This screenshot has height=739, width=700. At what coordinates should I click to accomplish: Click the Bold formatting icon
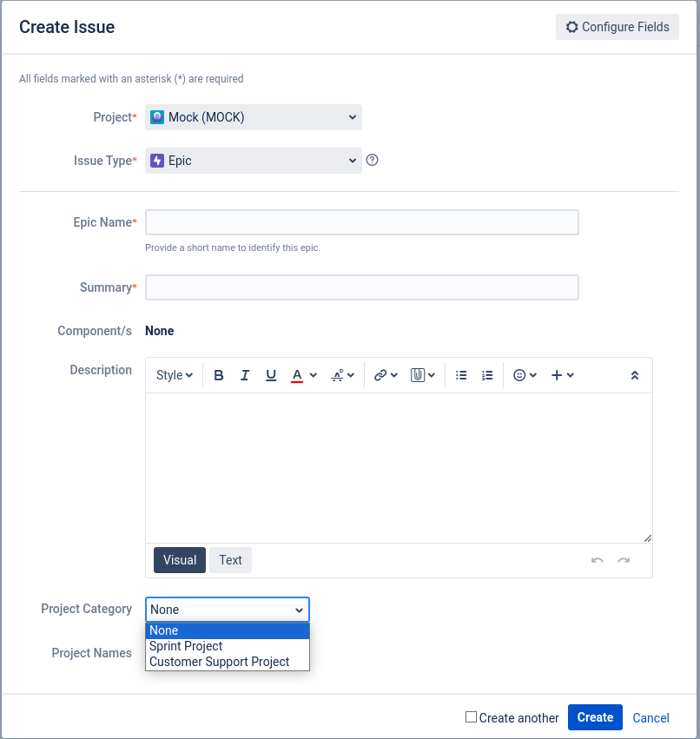click(x=218, y=375)
